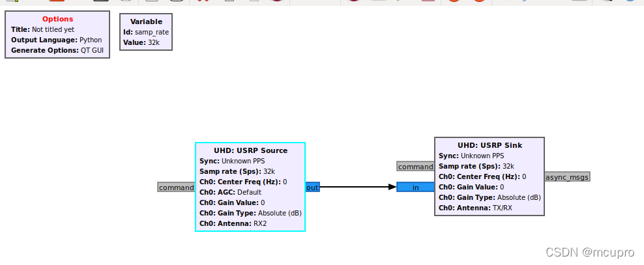Click 'Ch0: AGC: Default' in USRP Source
The width and height of the screenshot is (644, 265).
click(230, 192)
